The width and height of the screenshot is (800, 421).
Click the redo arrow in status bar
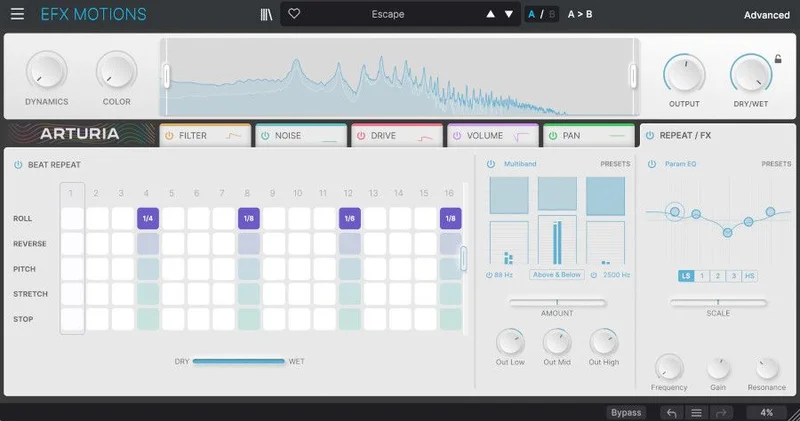click(721, 412)
